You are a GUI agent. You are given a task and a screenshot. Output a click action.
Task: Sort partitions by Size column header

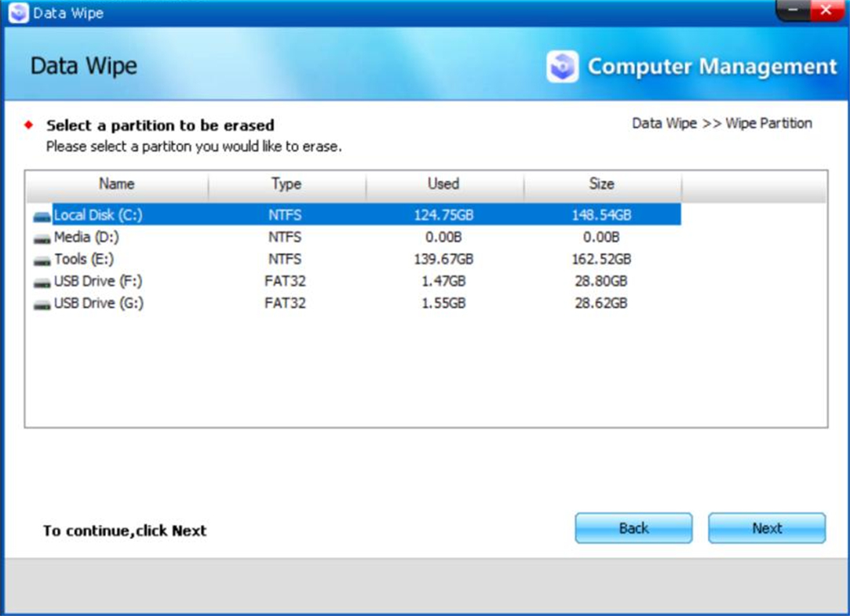pos(601,184)
